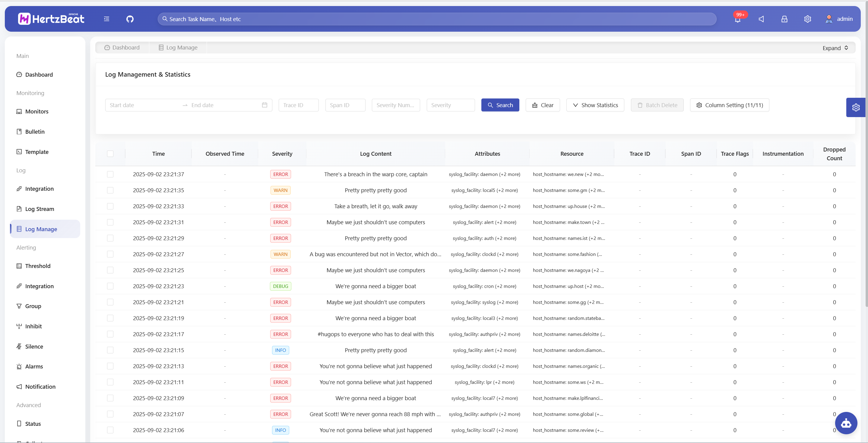
Task: Click the megaphone announcement icon
Action: click(x=761, y=19)
